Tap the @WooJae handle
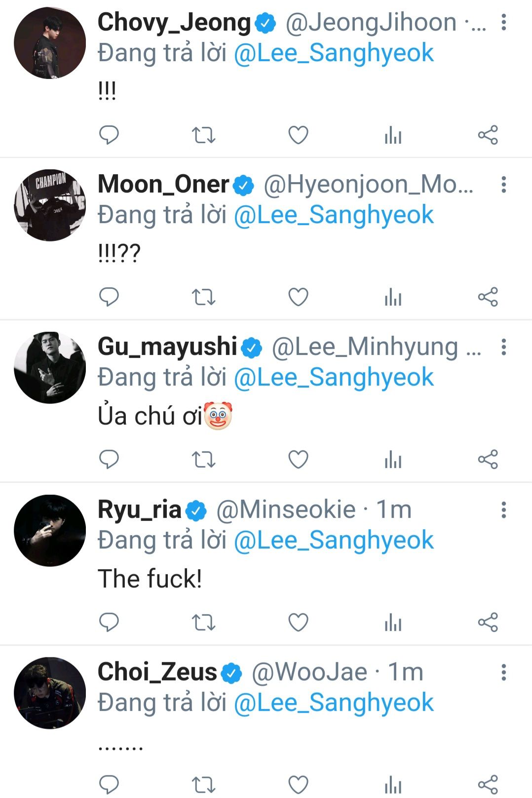Screen dimensions: 532x798 coord(309,672)
